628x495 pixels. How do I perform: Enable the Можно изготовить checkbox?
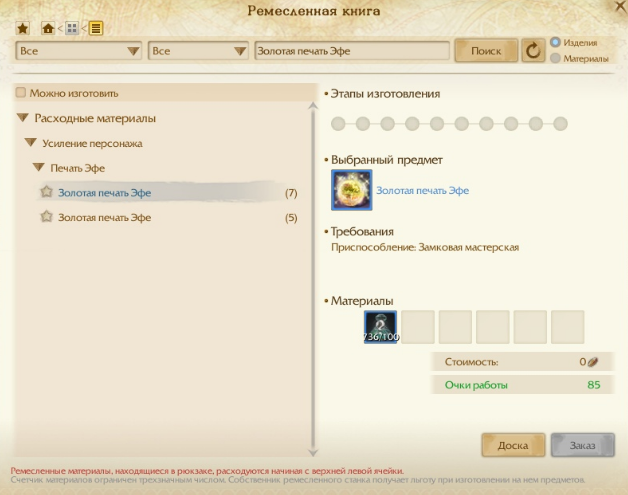click(21, 93)
